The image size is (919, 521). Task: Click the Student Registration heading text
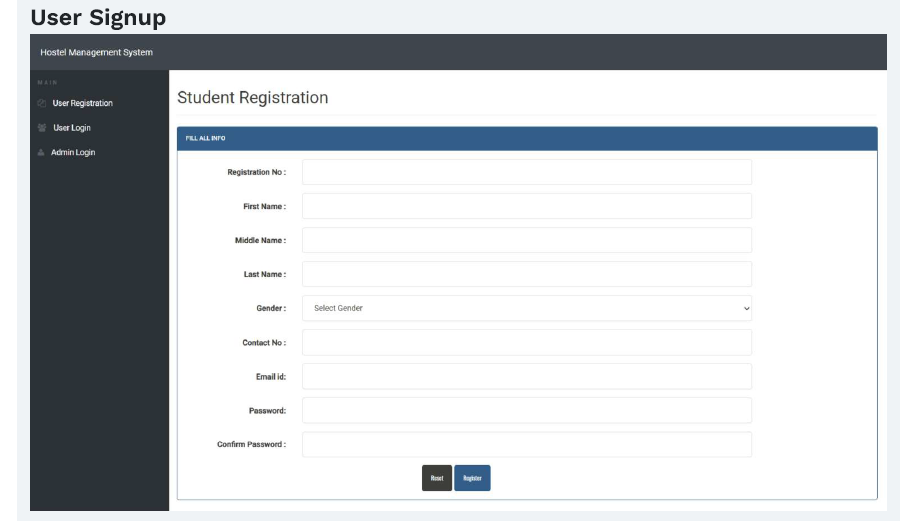pos(253,97)
